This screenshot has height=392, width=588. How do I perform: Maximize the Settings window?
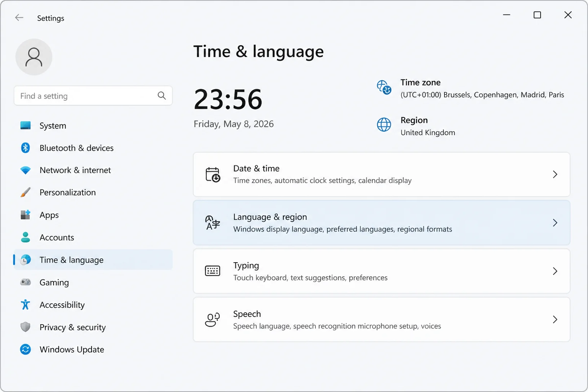(537, 15)
